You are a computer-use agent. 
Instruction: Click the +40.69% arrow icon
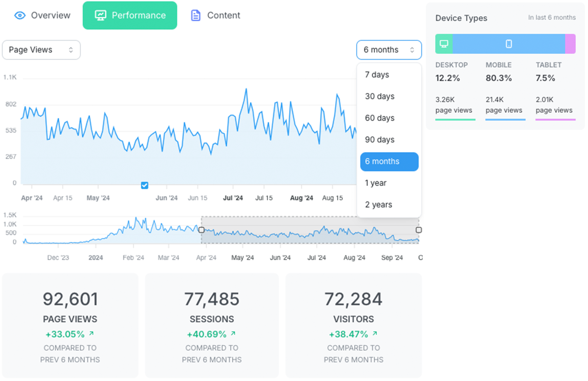click(233, 333)
